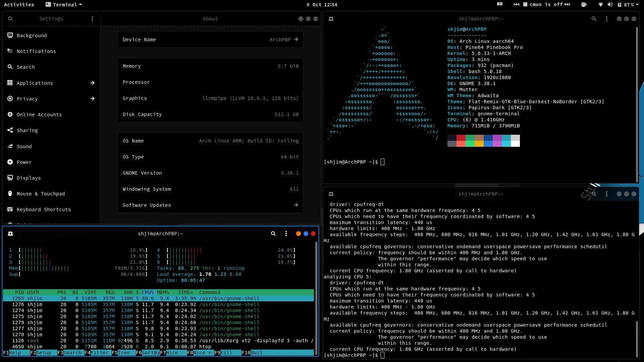The height and width of the screenshot is (362, 644).
Task: Click the Power sidebar icon
Action: click(10, 162)
